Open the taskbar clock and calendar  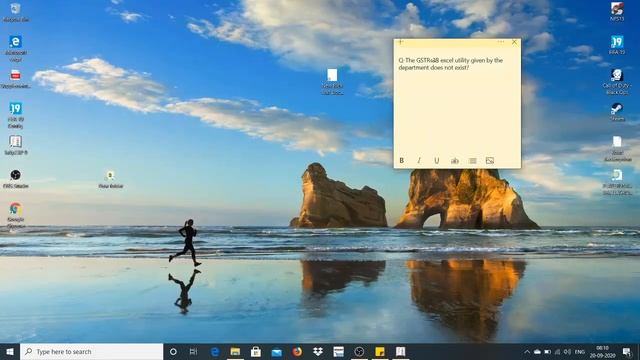602,351
